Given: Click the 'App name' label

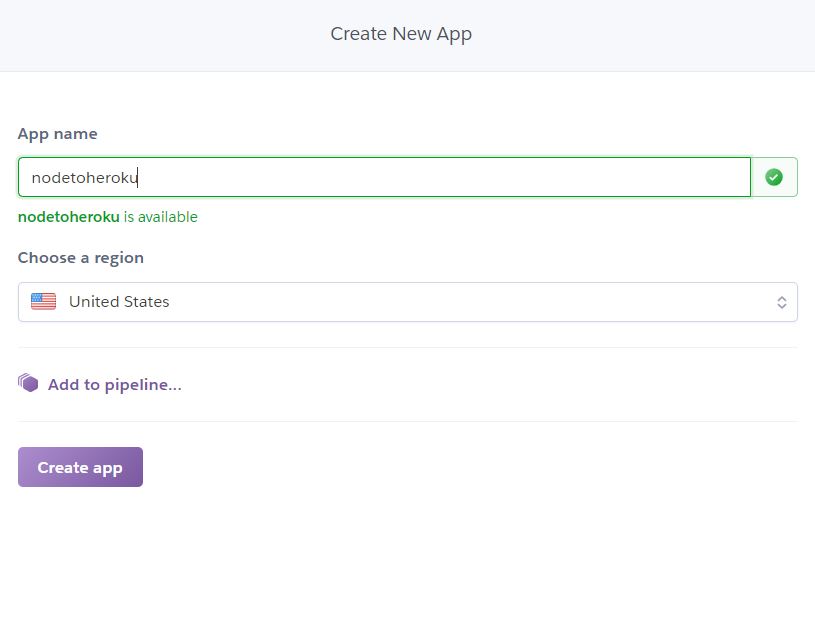Looking at the screenshot, I should [x=57, y=134].
